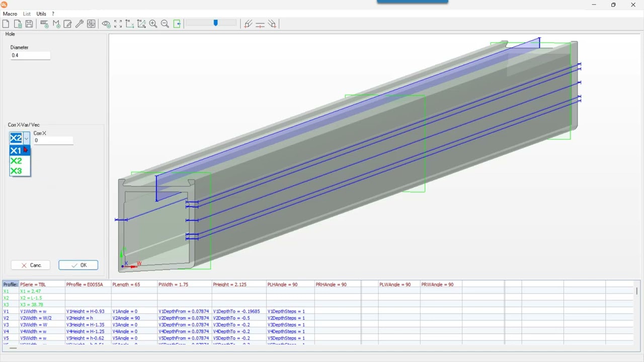Click the V3DepthFrom = 0.07874 cell
The image size is (644, 362).
[x=185, y=325]
